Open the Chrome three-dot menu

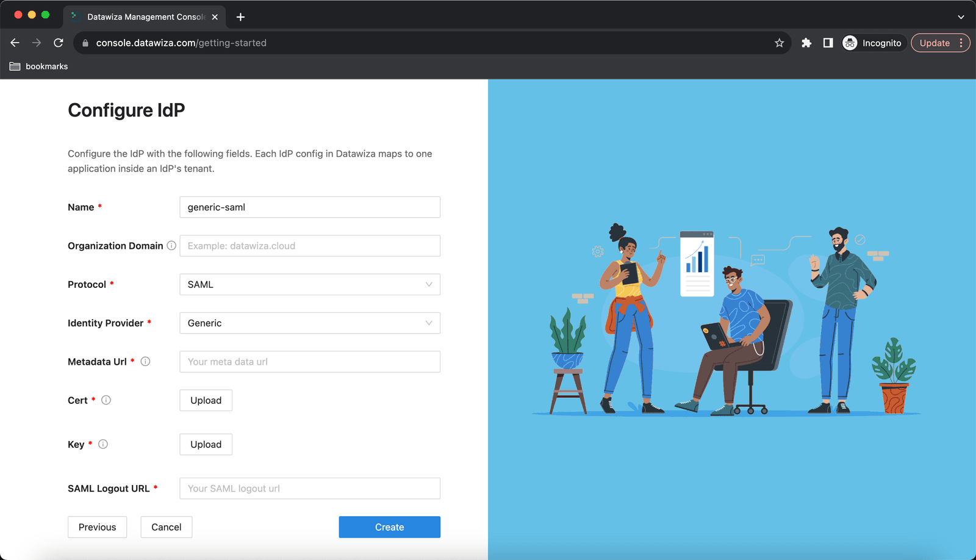pos(961,43)
